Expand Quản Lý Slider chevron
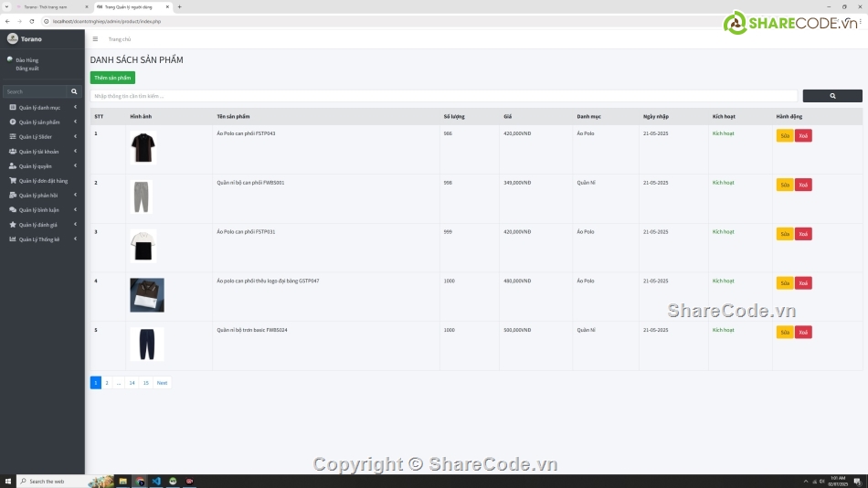Image resolution: width=868 pixels, height=488 pixels. coord(75,136)
